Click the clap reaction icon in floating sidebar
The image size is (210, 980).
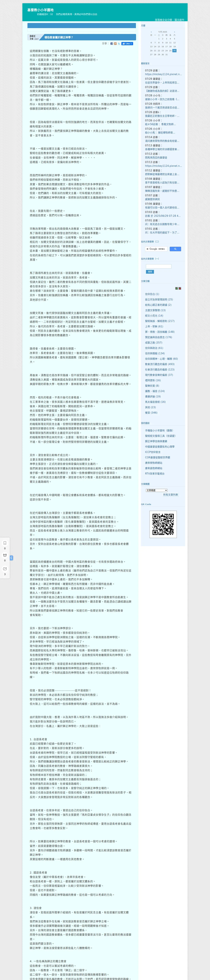[x=5, y=555]
